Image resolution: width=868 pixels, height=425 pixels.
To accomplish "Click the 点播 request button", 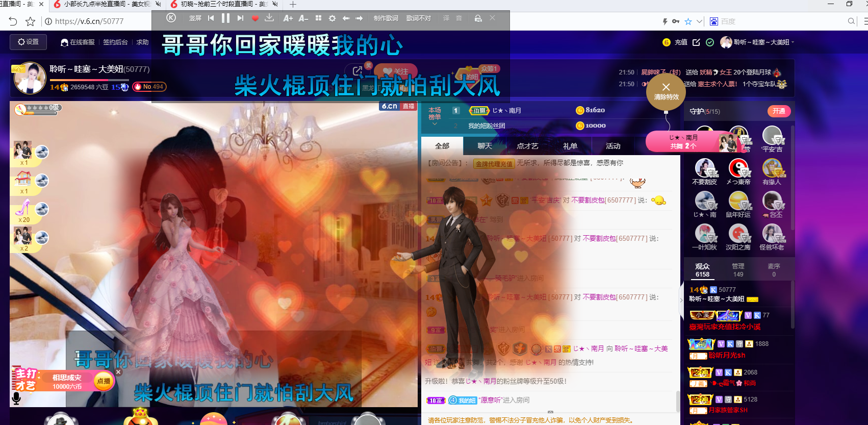I will click(x=104, y=381).
